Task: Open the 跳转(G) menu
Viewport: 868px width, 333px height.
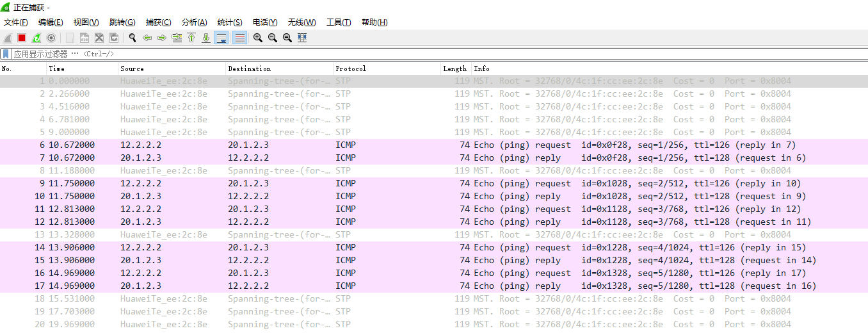Action: (x=122, y=22)
